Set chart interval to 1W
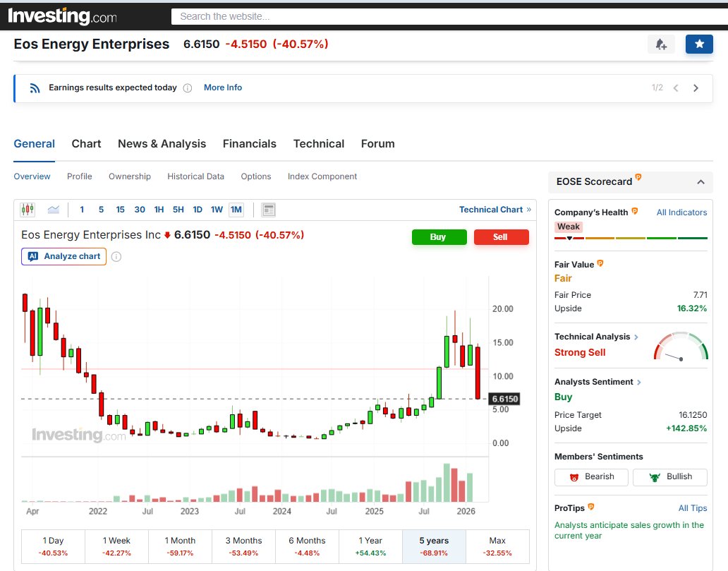Screen dimensions: 728x571 217,210
